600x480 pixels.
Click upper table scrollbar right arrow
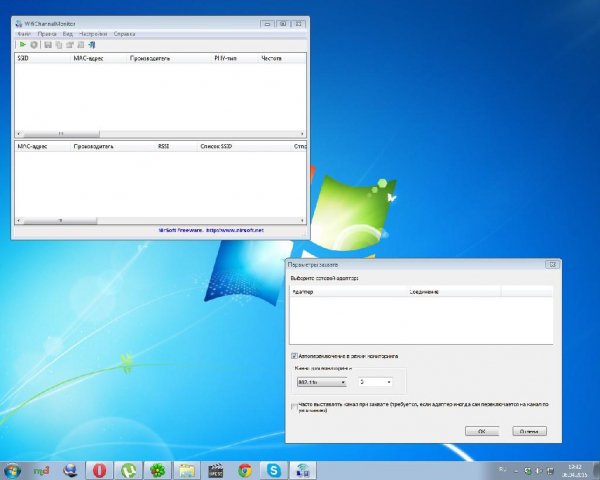point(302,134)
